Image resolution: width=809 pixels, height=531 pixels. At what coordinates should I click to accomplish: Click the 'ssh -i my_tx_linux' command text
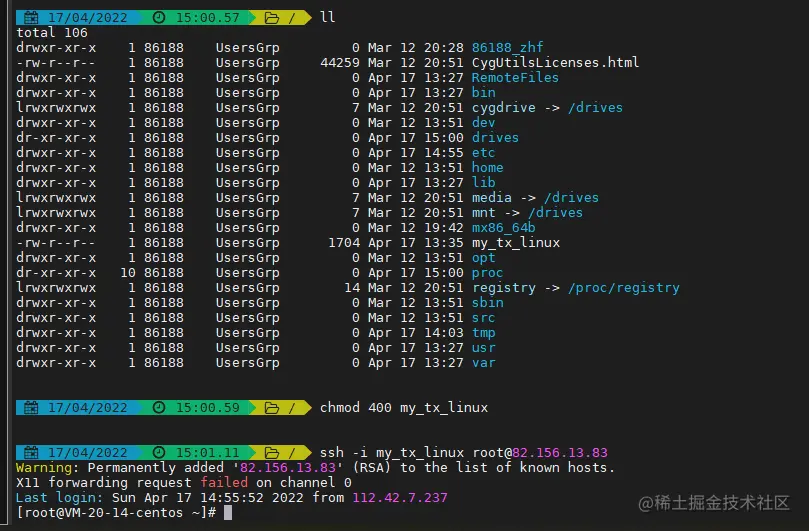click(392, 453)
